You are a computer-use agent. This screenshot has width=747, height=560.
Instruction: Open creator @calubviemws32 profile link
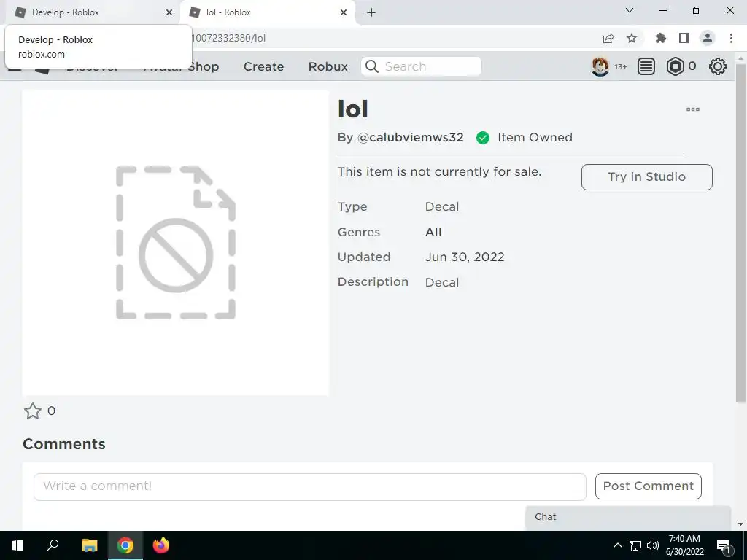coord(410,138)
